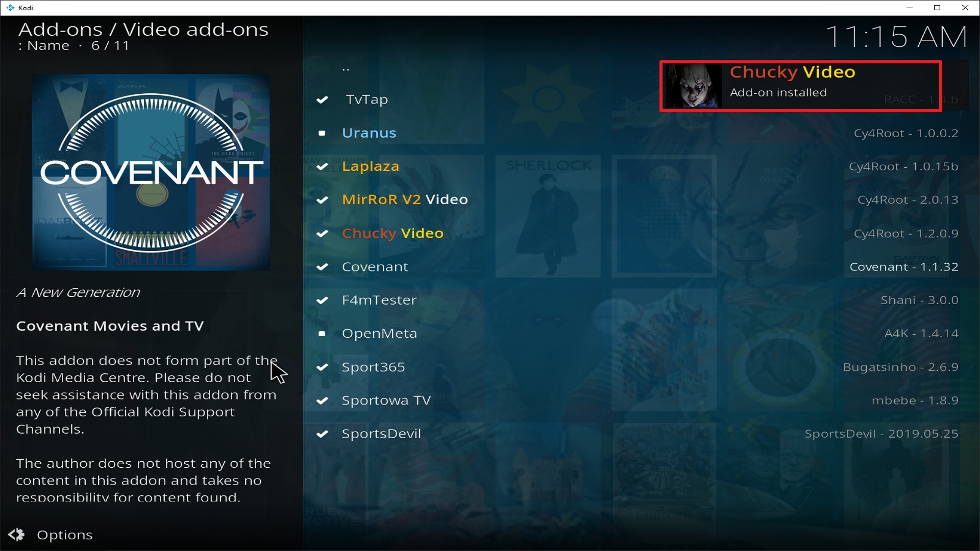Click the 'A New Generation' tagline
The height and width of the screenshot is (551, 980).
click(x=78, y=292)
